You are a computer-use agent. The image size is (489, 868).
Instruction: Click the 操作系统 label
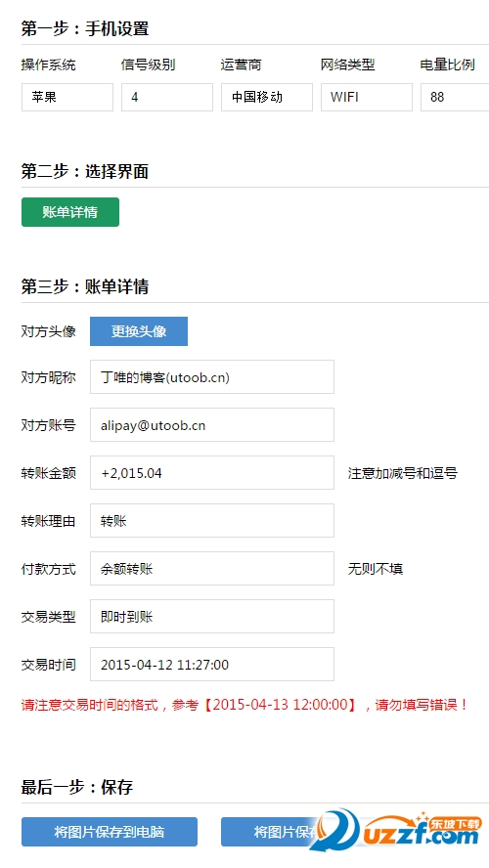click(x=48, y=65)
